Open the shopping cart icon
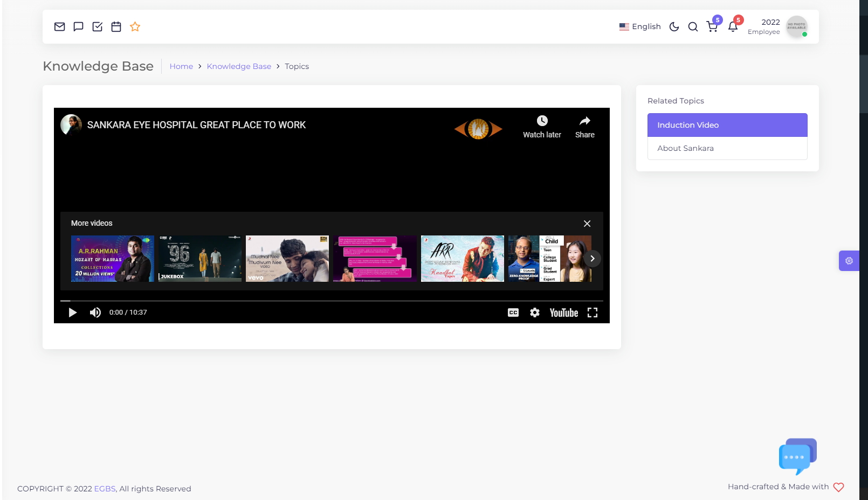 pyautogui.click(x=712, y=27)
